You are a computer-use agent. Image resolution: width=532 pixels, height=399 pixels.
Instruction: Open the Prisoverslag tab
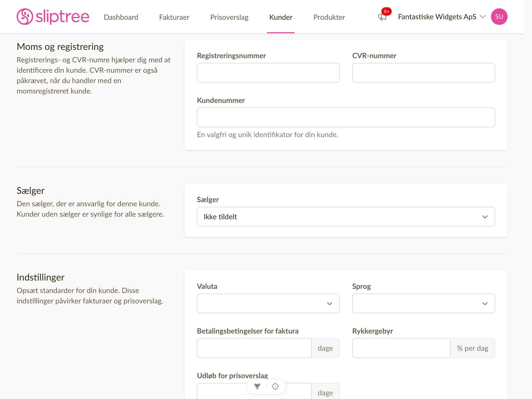pos(229,17)
